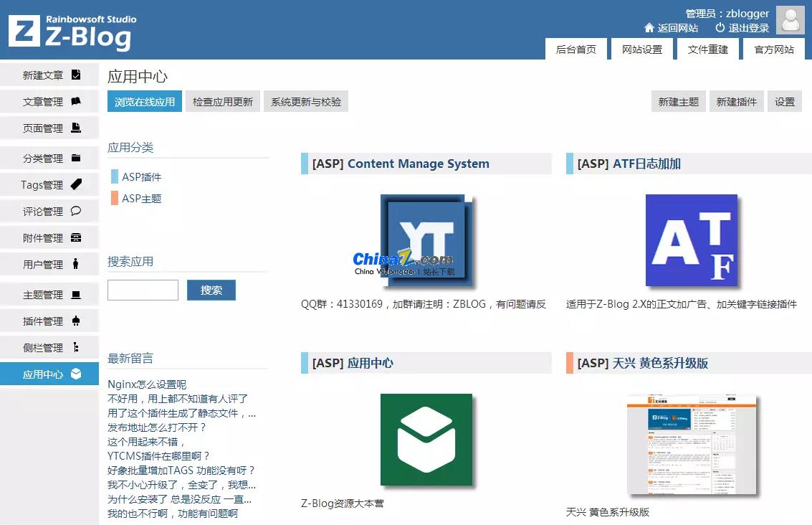Click the 搜索 button
Viewport: 812px width, 525px height.
211,290
